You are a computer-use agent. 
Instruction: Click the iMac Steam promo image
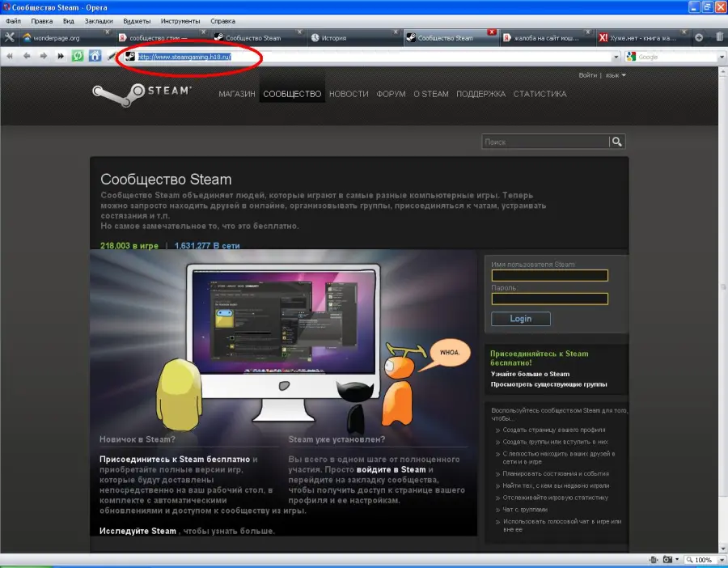(x=283, y=344)
